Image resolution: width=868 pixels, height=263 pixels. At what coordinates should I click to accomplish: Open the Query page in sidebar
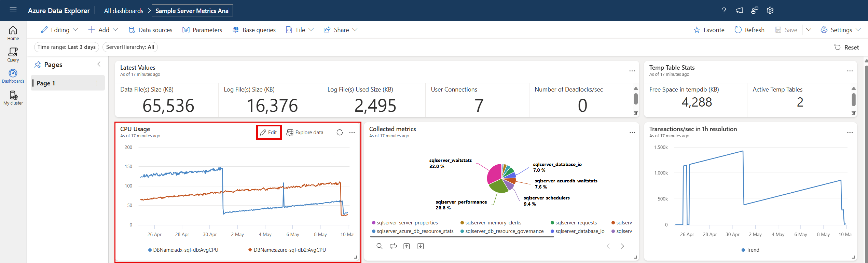click(x=13, y=54)
